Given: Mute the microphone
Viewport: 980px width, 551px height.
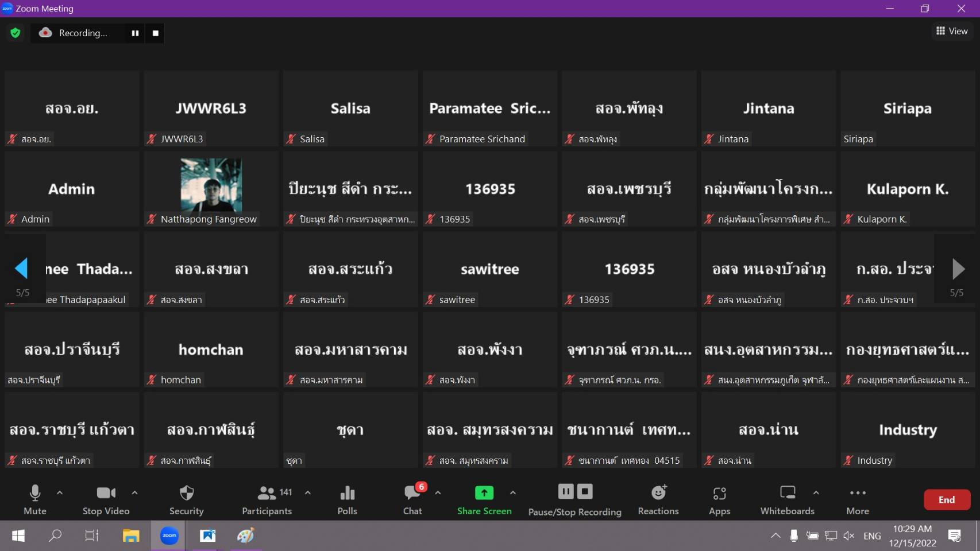Looking at the screenshot, I should pos(35,499).
